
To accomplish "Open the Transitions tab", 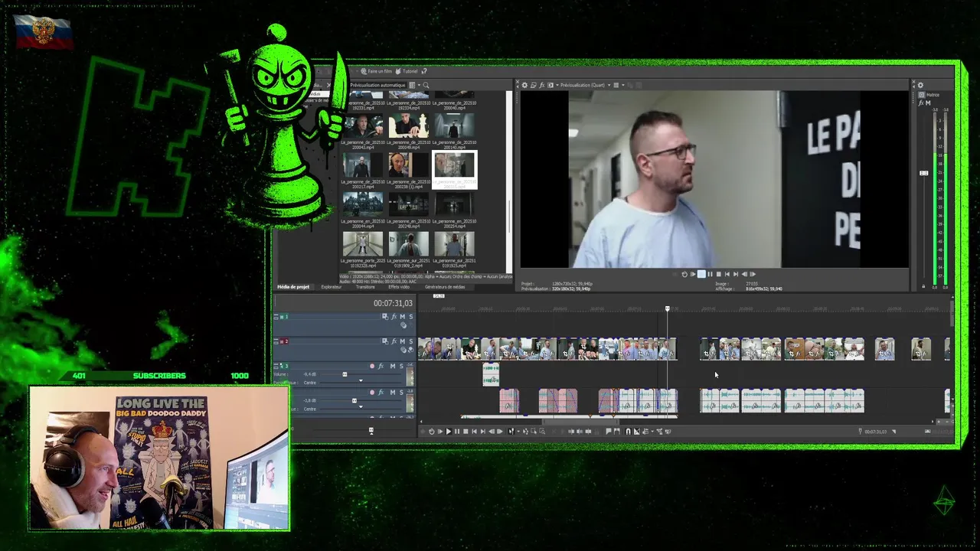I will [x=365, y=287].
